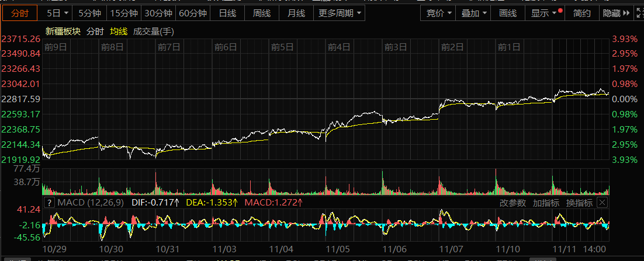Select the 分时 intraday tab
Image resolution: width=644 pixels, height=261 pixels.
[x=20, y=13]
